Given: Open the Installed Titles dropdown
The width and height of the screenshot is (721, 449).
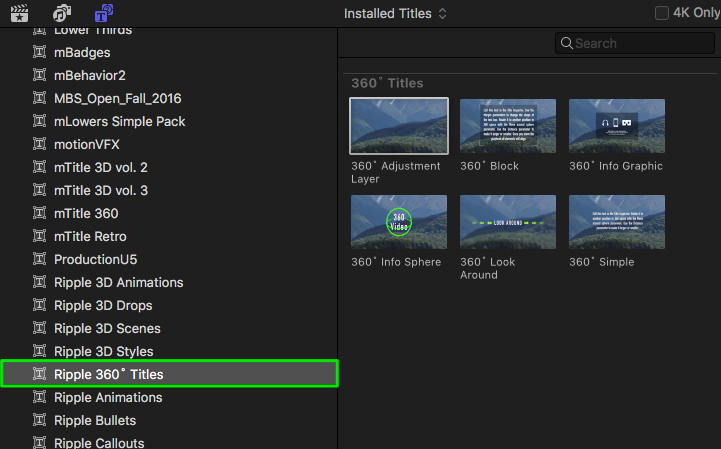Looking at the screenshot, I should pos(395,14).
